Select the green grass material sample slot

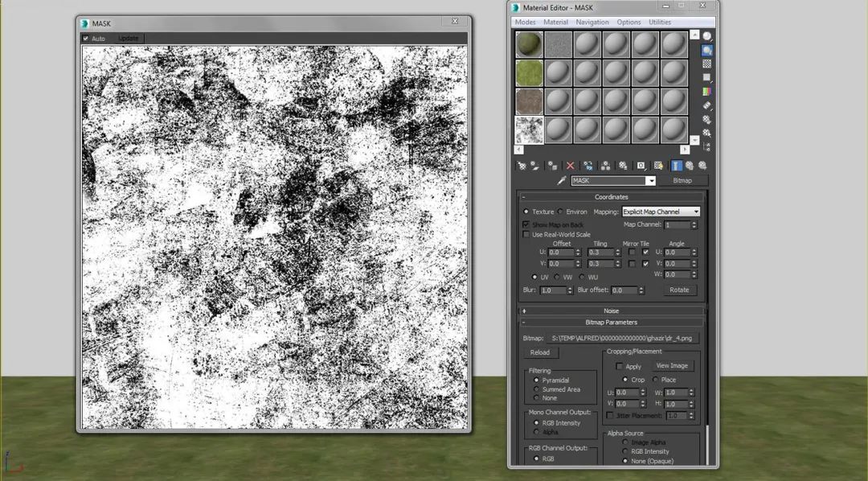pos(528,72)
